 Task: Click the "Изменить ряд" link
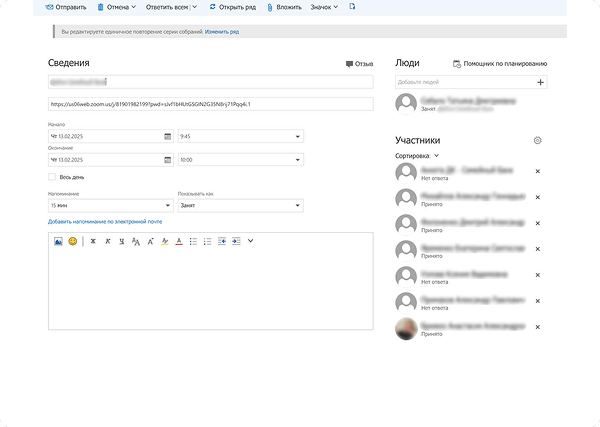(x=222, y=32)
